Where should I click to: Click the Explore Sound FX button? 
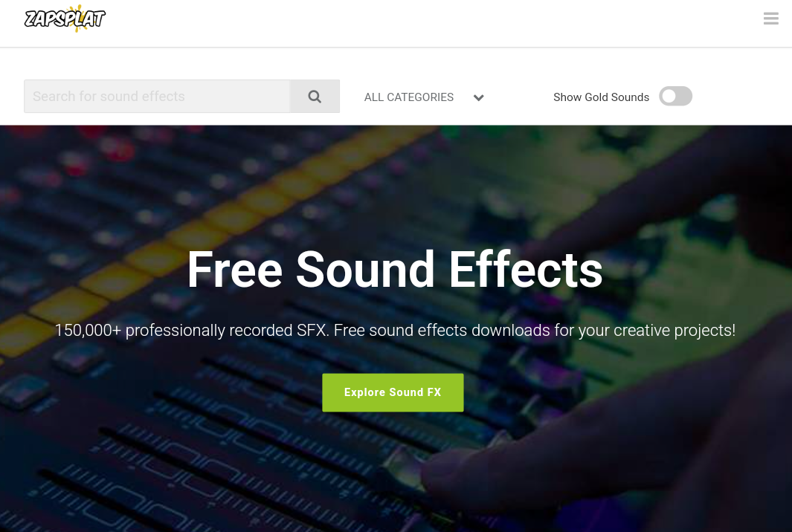tap(393, 392)
